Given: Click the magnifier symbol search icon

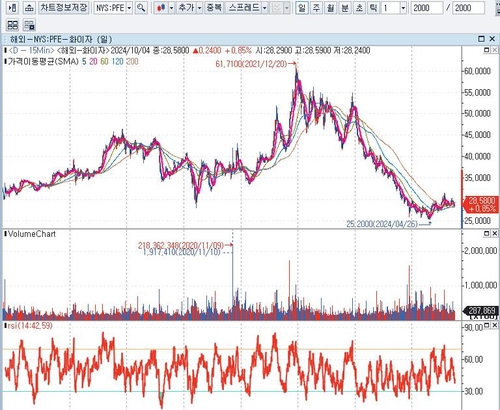Looking at the screenshot, I should (142, 8).
